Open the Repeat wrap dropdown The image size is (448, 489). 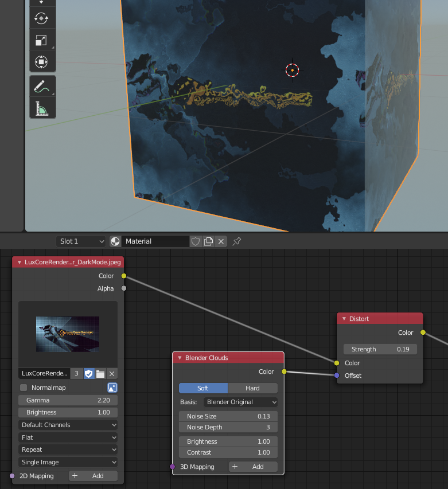(68, 449)
